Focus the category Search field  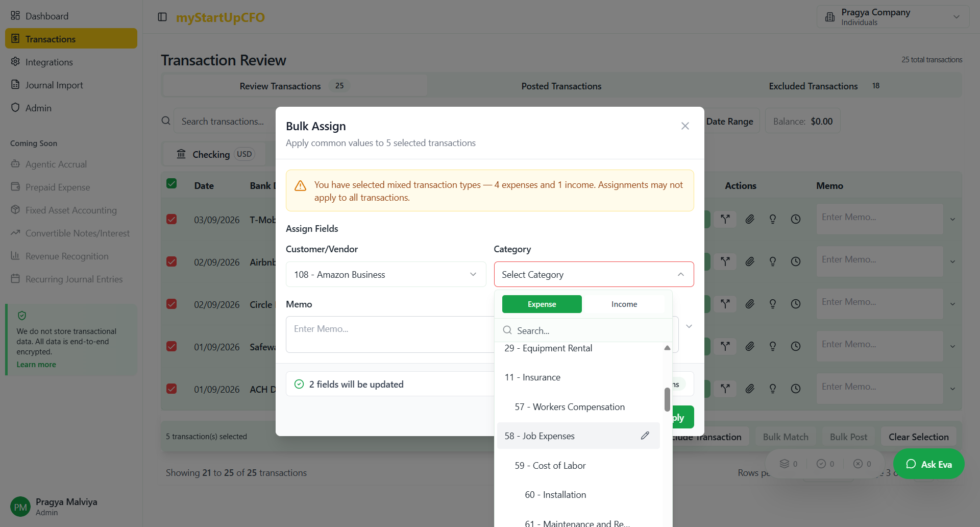[x=587, y=330]
